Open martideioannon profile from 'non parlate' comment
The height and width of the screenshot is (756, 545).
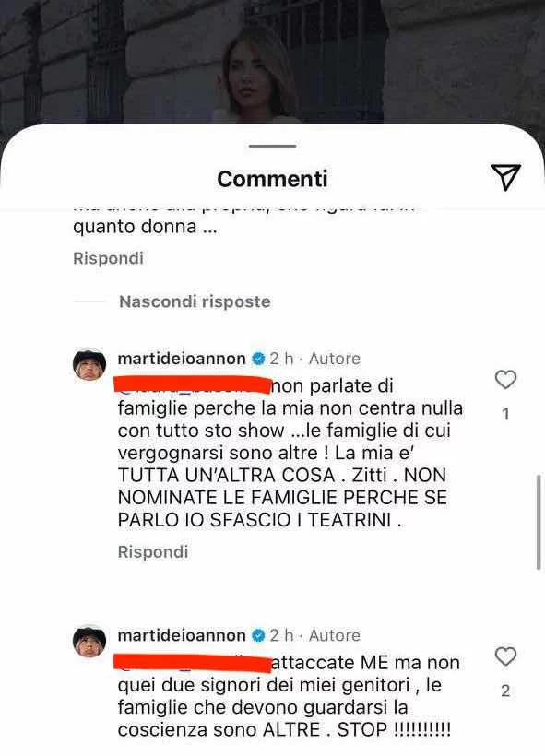182,359
